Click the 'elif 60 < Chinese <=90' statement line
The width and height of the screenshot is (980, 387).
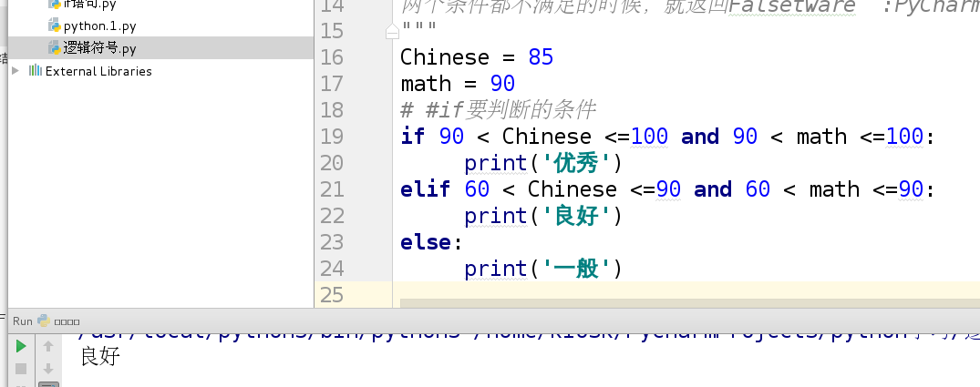pos(667,188)
